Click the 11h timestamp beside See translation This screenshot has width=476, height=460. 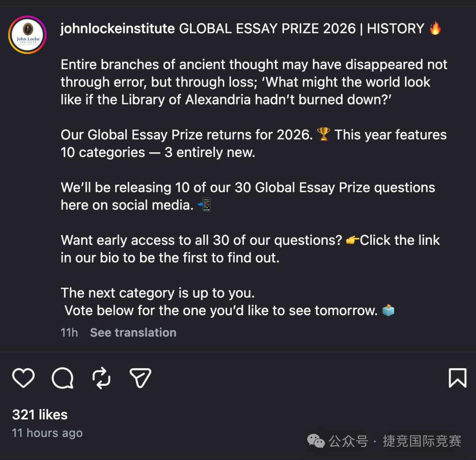click(69, 333)
